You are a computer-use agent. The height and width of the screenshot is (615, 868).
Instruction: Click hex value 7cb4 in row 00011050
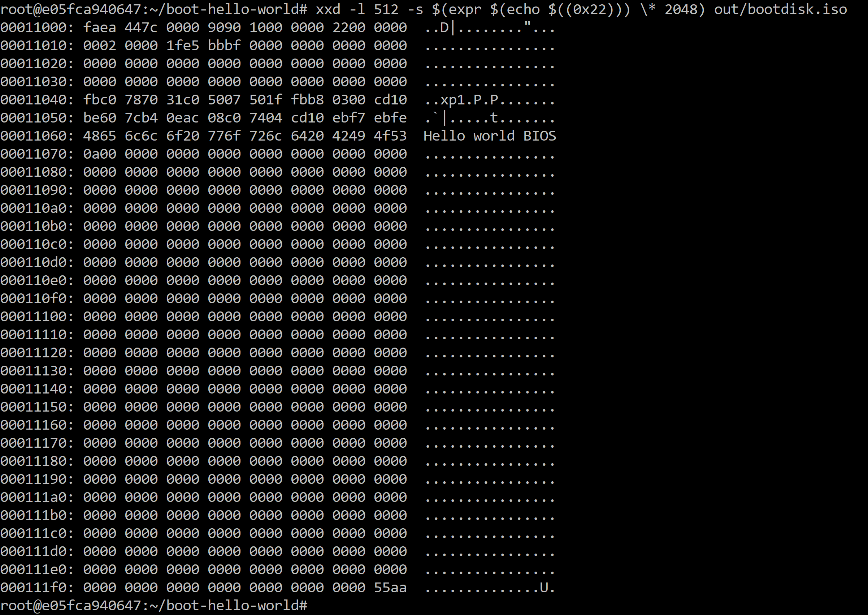tap(141, 118)
